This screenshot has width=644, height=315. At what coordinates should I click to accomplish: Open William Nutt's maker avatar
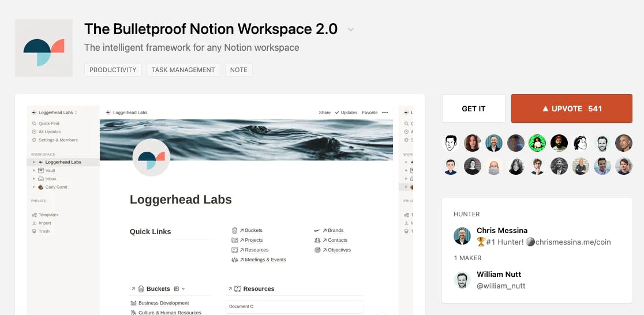[x=462, y=280]
